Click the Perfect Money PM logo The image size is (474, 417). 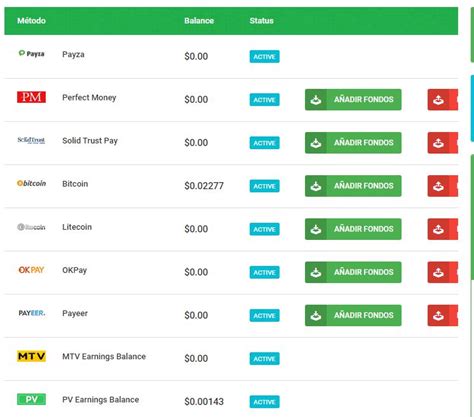(x=31, y=97)
